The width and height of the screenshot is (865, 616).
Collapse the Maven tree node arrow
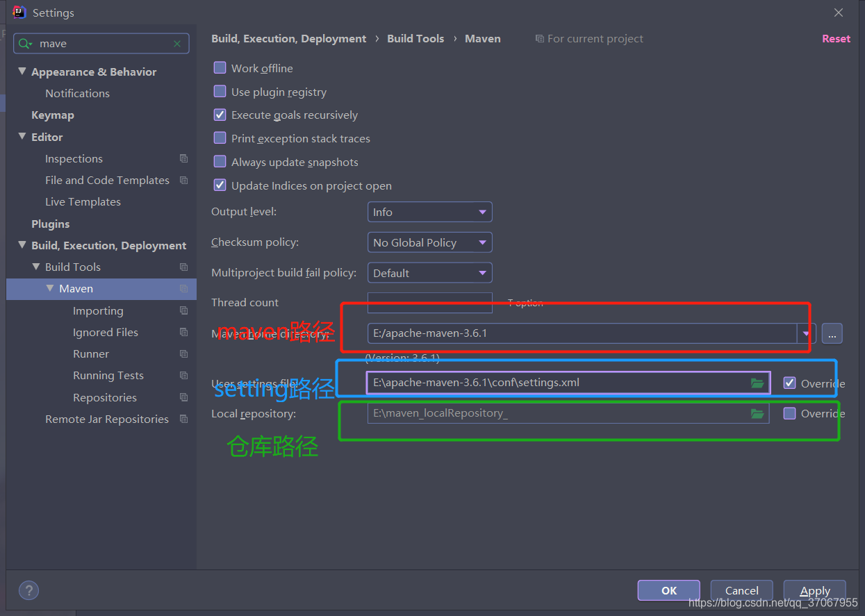[x=50, y=288]
